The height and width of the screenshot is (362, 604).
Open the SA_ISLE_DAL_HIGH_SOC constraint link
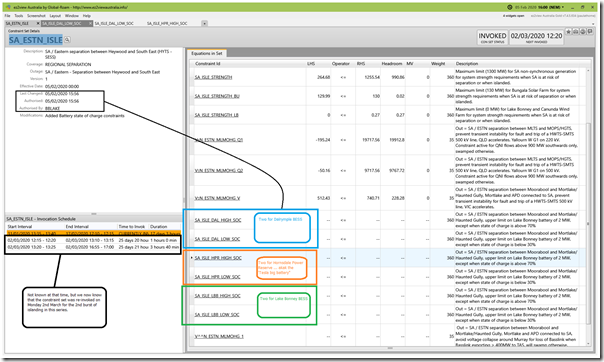[218, 220]
